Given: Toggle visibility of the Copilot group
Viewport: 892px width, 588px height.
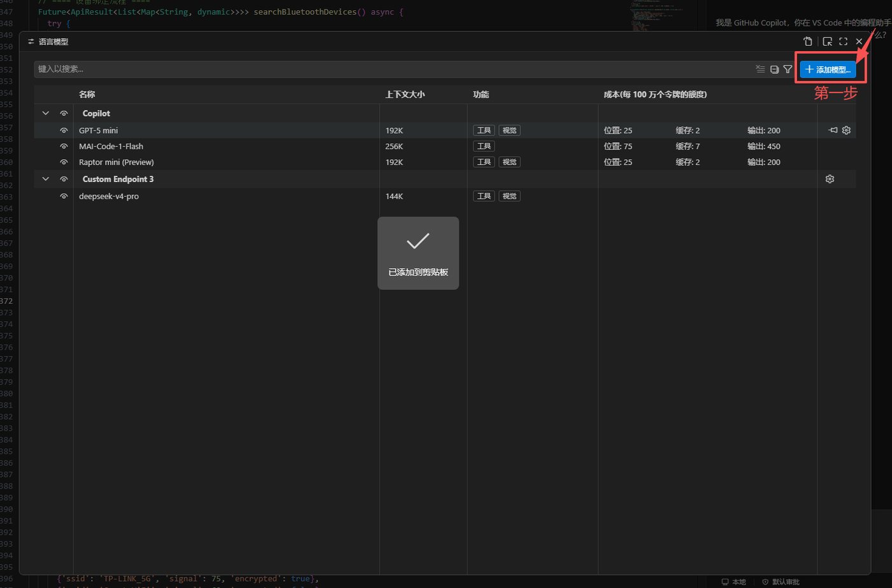Looking at the screenshot, I should pyautogui.click(x=64, y=113).
